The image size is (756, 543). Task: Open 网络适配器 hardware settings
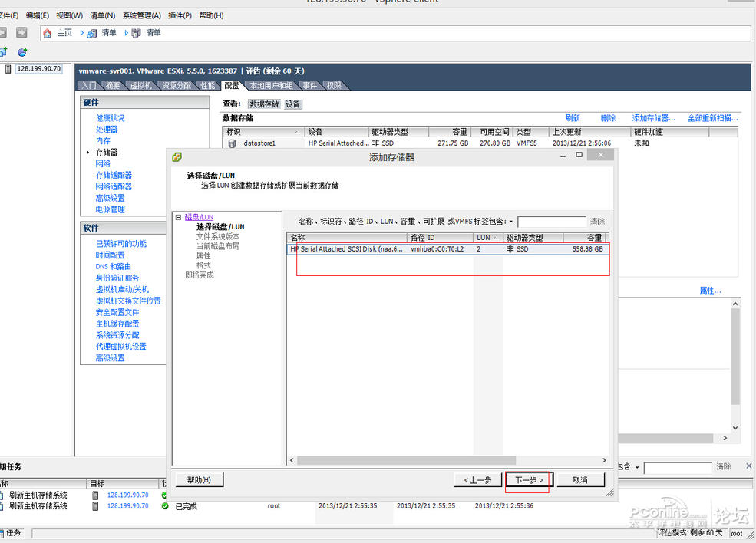click(x=114, y=186)
